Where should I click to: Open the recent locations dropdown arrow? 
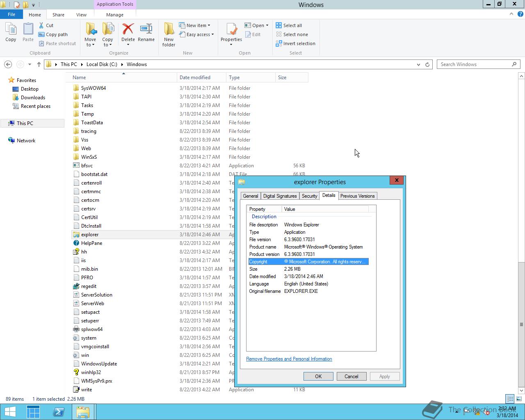30,64
